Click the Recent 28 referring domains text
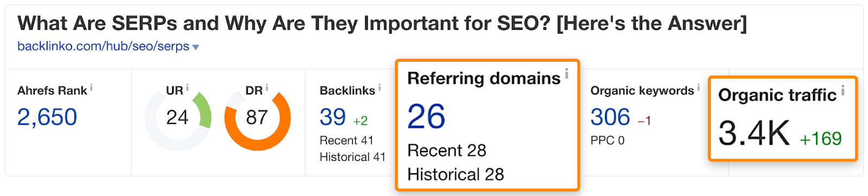This screenshot has width=868, height=196. (446, 150)
